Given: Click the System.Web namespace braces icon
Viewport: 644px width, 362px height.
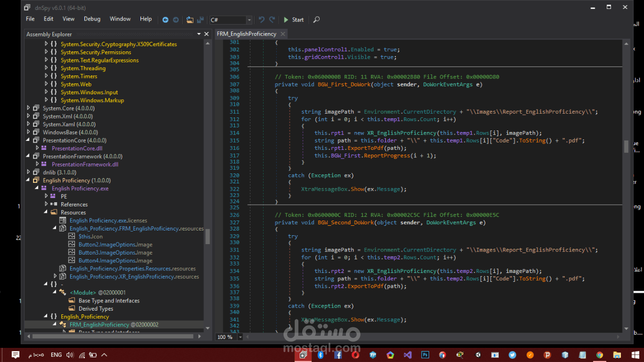Looking at the screenshot, I should coord(54,84).
